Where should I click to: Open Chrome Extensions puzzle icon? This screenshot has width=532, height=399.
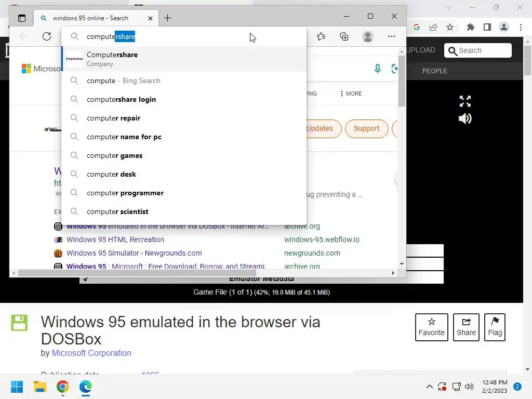470,27
